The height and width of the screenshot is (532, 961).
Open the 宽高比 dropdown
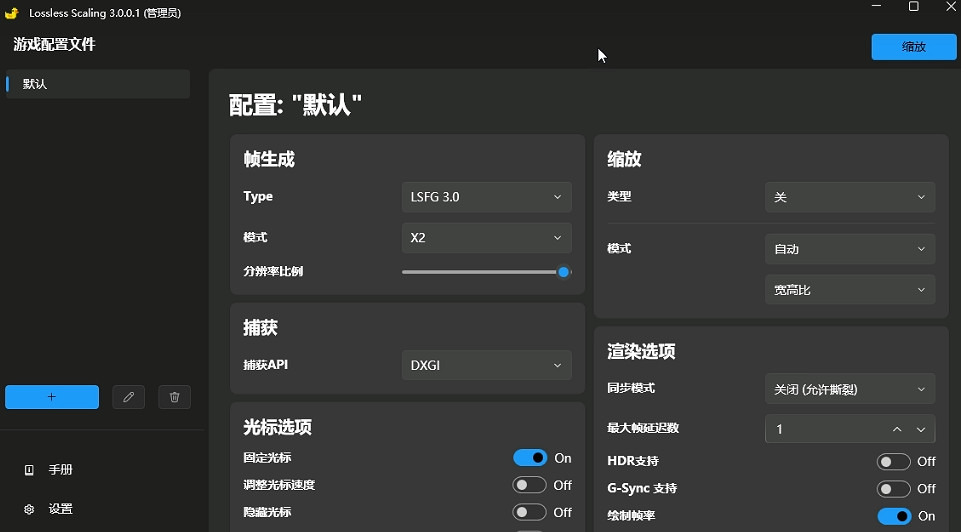click(x=850, y=290)
